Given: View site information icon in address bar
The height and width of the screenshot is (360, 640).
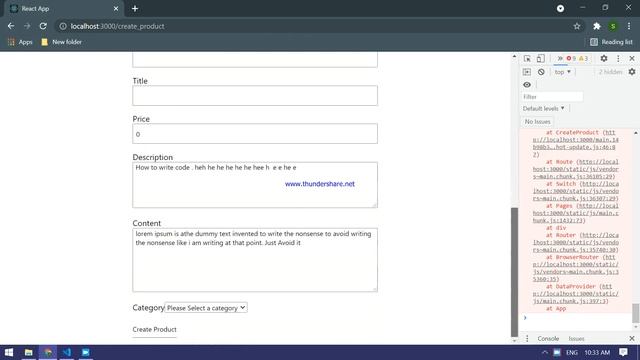Looking at the screenshot, I should (x=63, y=26).
